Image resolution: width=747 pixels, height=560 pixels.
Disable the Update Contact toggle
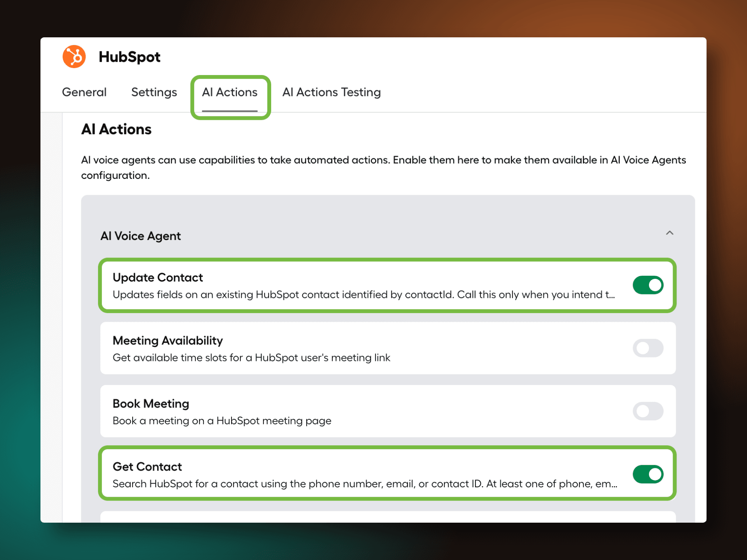648,285
